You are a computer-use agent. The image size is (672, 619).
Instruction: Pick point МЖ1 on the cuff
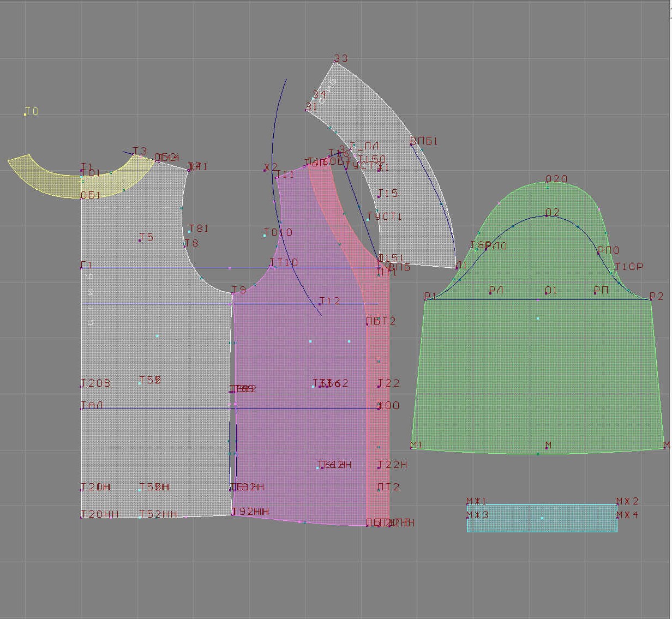pyautogui.click(x=467, y=505)
